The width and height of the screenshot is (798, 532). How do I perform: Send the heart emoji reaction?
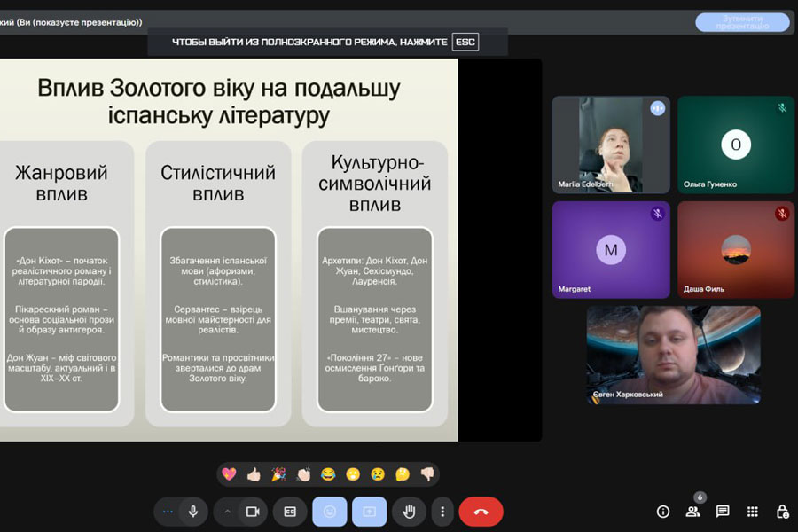pos(229,474)
